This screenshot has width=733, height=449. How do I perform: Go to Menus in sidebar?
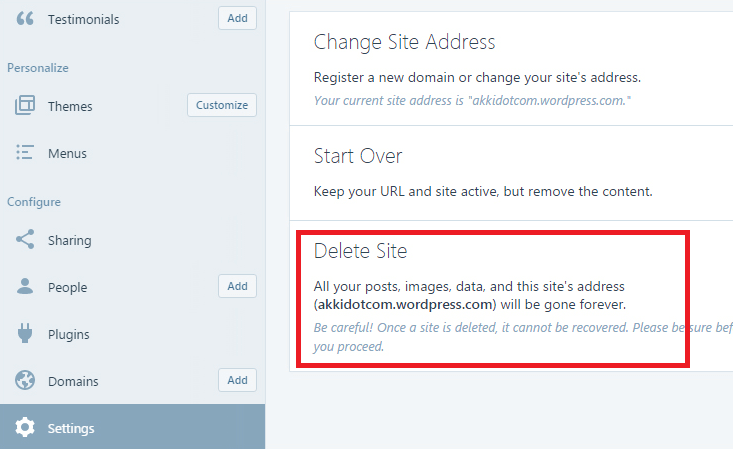coord(67,153)
